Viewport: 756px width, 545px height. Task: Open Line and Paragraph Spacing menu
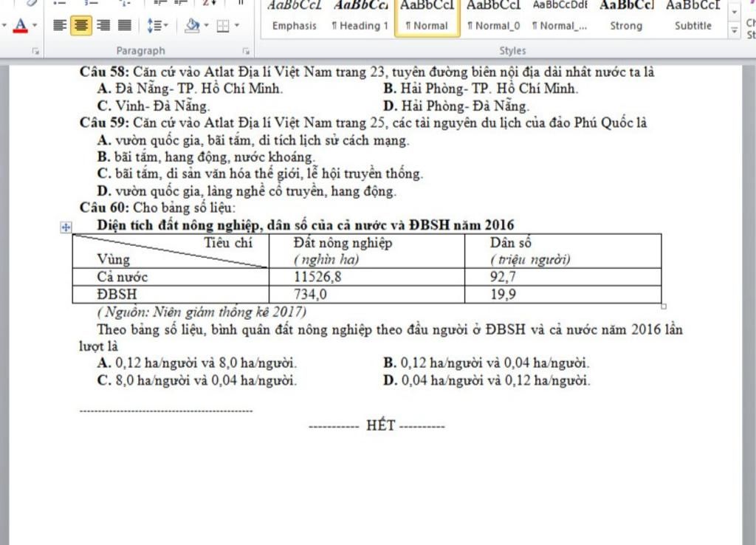coord(157,25)
